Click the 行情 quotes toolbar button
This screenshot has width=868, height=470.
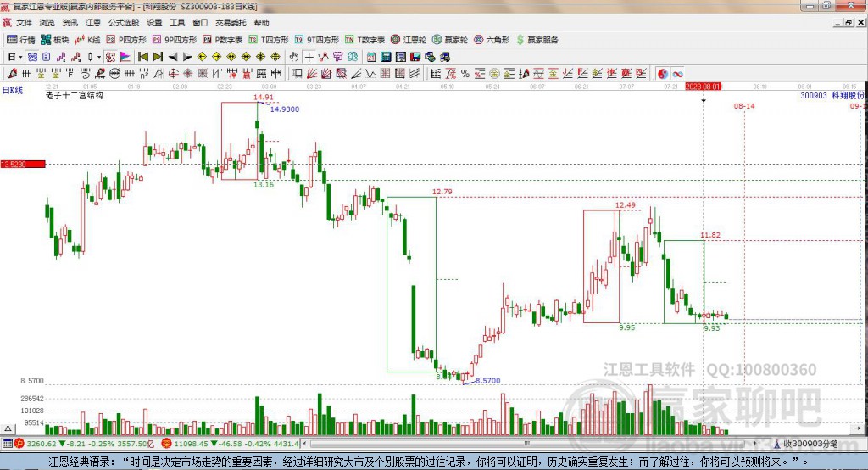(x=21, y=39)
